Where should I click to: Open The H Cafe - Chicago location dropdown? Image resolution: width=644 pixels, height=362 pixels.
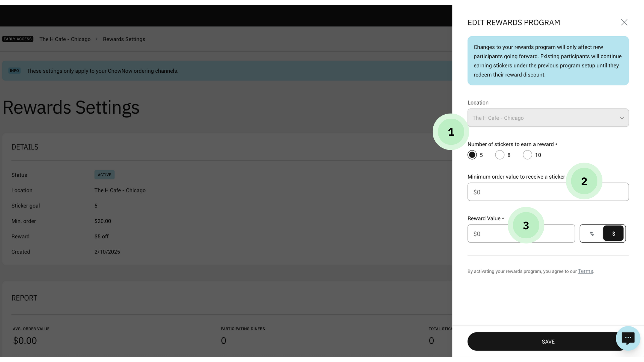point(543,118)
